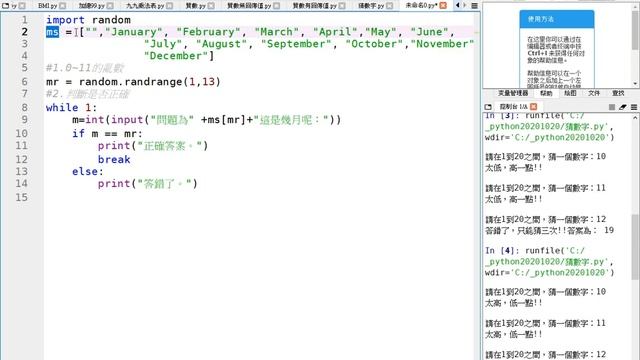Click the help pane vertical scrollbar
640x360 pixels.
point(635,30)
